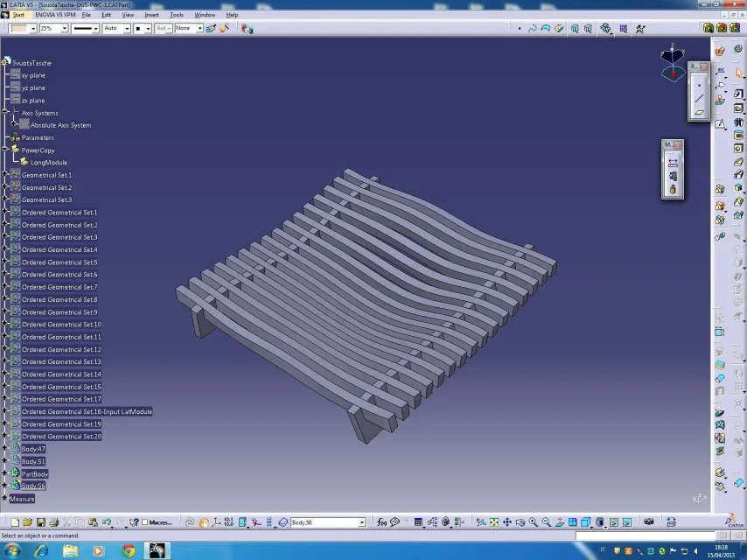The image size is (747, 560).
Task: Open the Help menu
Action: click(232, 15)
